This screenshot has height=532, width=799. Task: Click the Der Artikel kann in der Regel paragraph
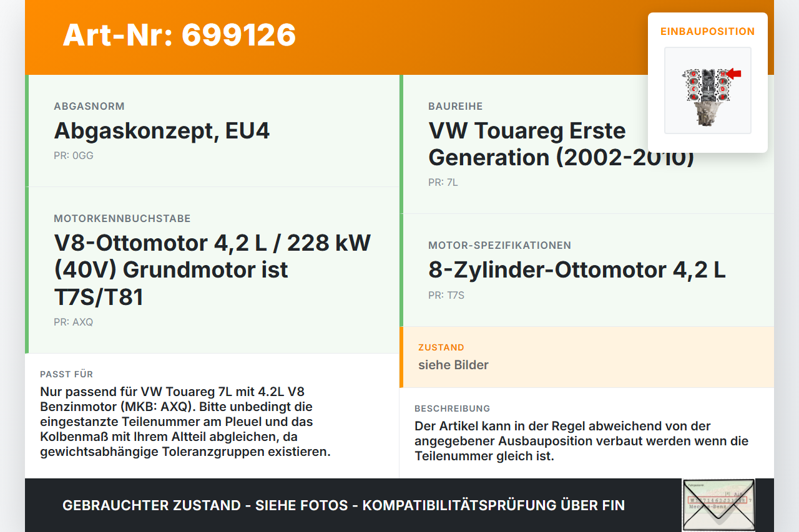[x=581, y=441]
